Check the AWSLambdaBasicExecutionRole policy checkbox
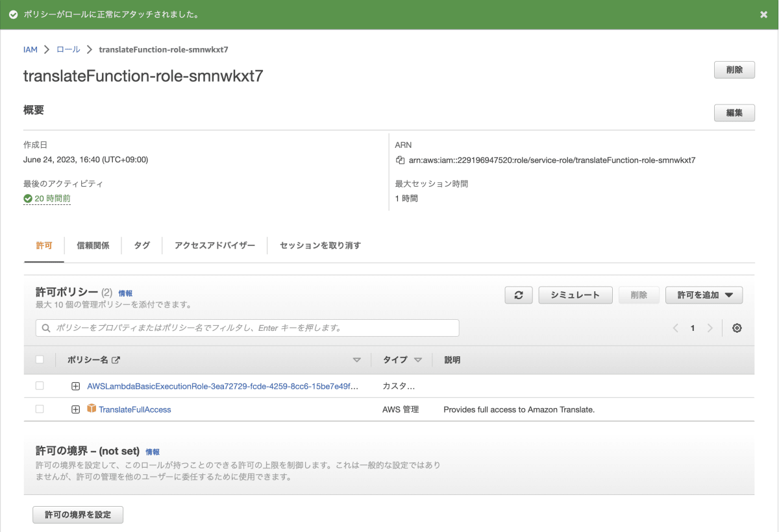The image size is (779, 532). point(40,385)
